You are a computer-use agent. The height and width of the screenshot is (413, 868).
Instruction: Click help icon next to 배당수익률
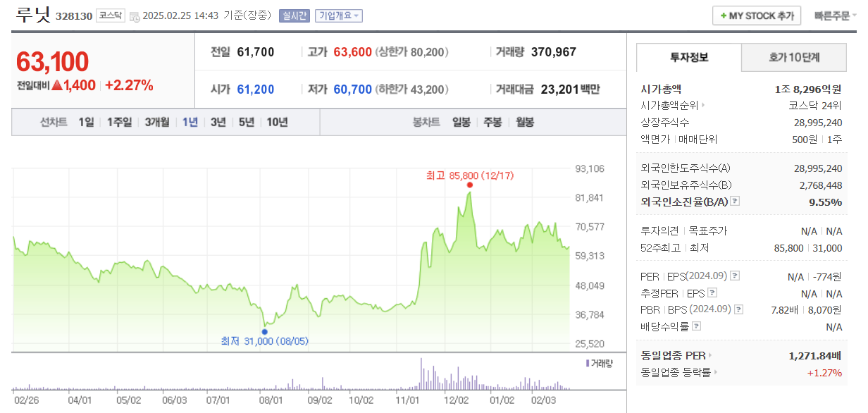coord(697,326)
